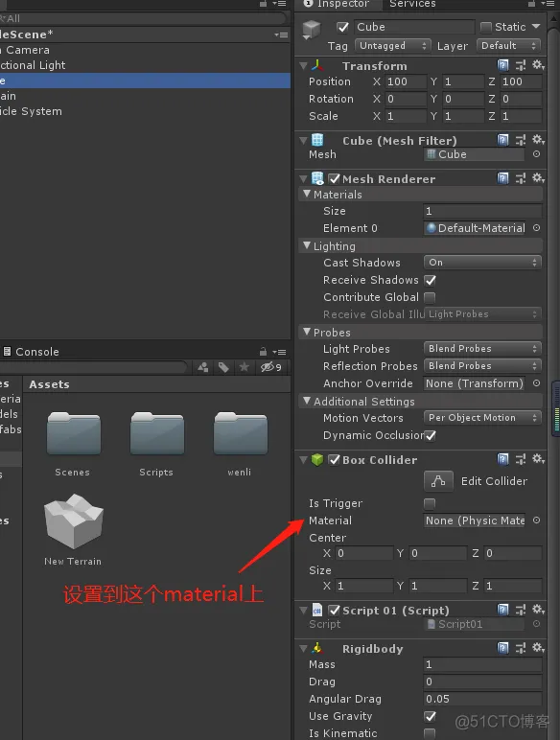This screenshot has height=740, width=560.
Task: Open Script 01 preset selector icon
Action: [521, 610]
